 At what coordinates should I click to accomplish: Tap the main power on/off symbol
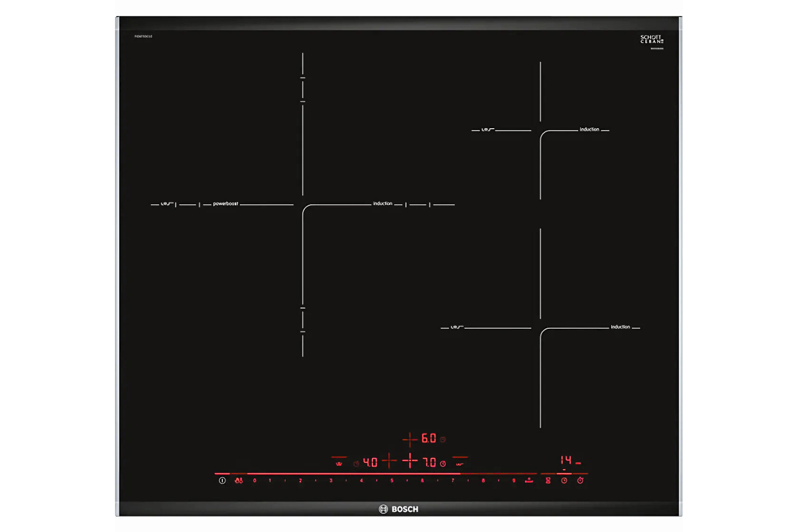tap(222, 480)
